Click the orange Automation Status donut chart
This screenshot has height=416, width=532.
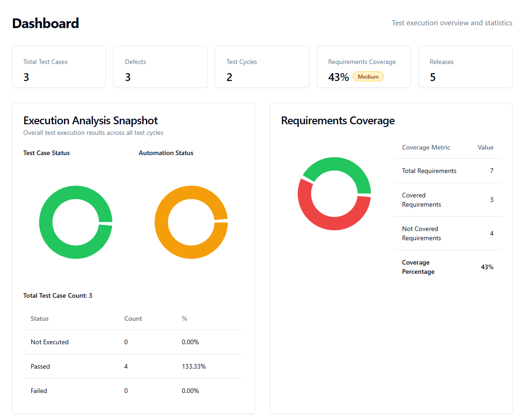point(162,222)
